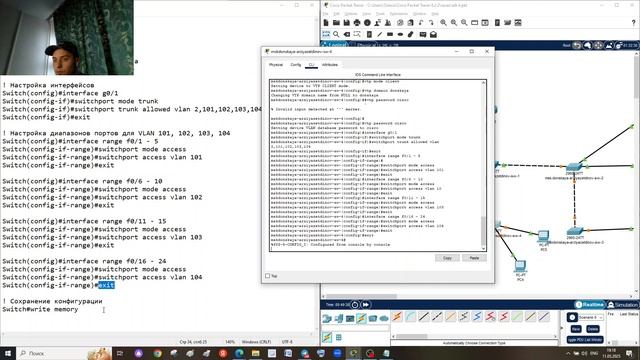Viewport: 640px width, 360px height.
Task: Choose the Draw Line tool
Action: tap(380, 34)
